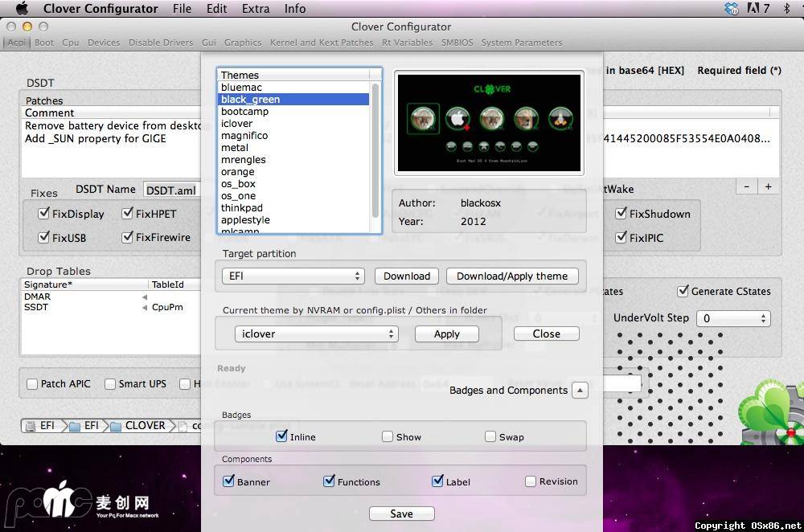Click the minus button to remove patch
804x532 pixels.
(747, 186)
